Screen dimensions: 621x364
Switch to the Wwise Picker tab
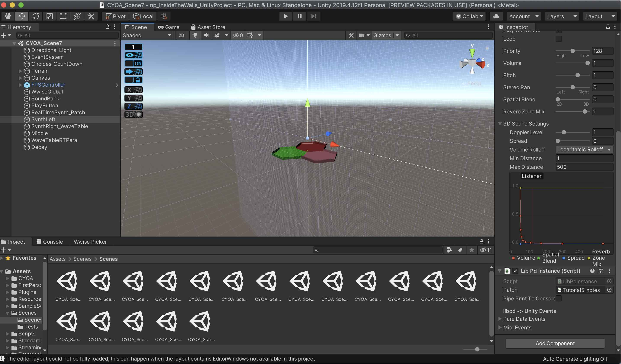(x=90, y=242)
